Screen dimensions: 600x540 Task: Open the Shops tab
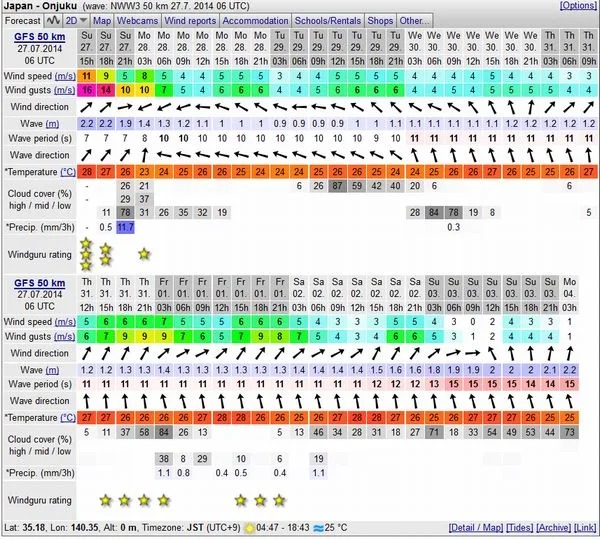380,21
